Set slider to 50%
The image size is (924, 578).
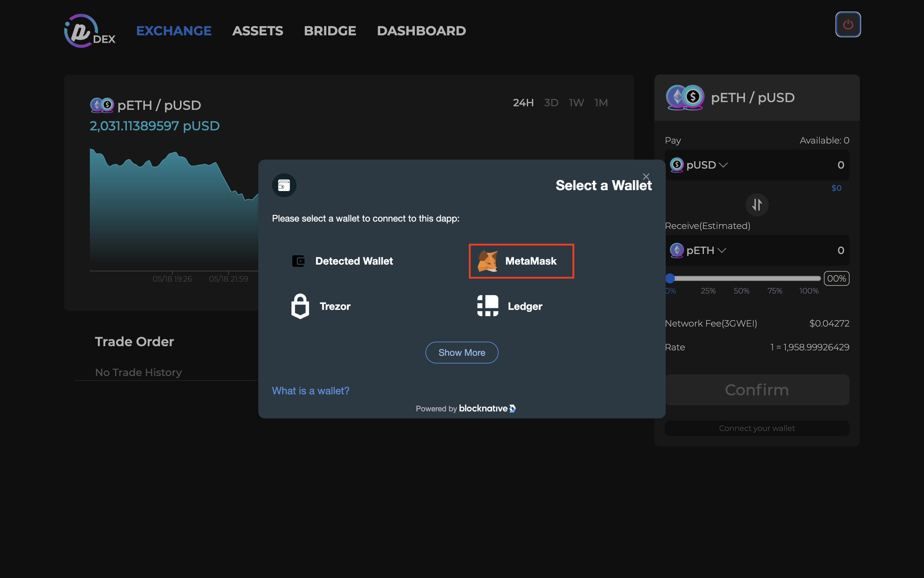coord(741,291)
